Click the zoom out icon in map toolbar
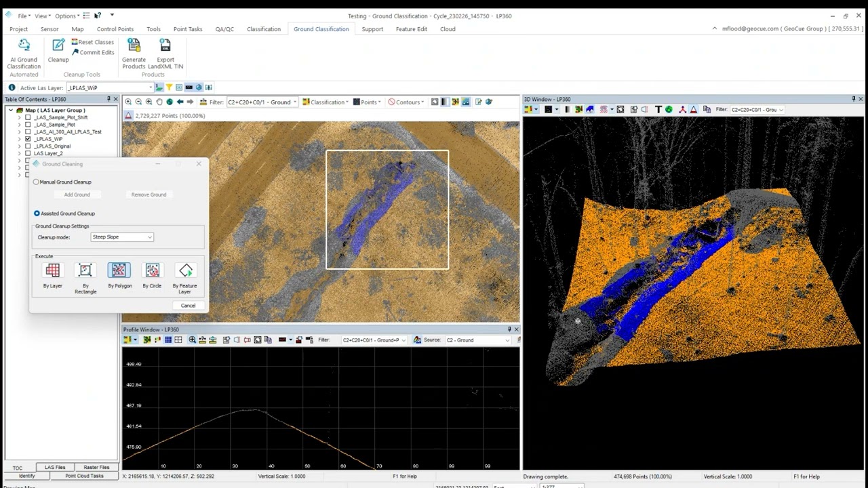This screenshot has height=488, width=868. click(138, 102)
